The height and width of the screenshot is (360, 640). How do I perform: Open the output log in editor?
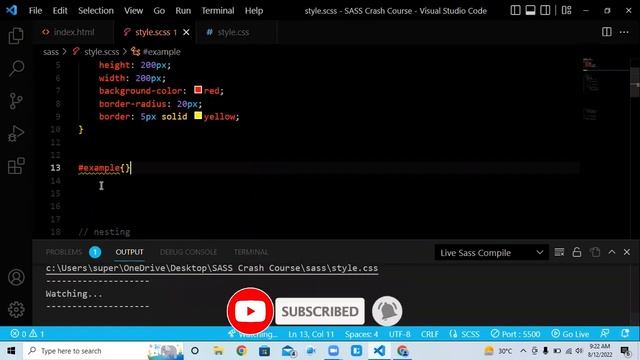click(595, 252)
